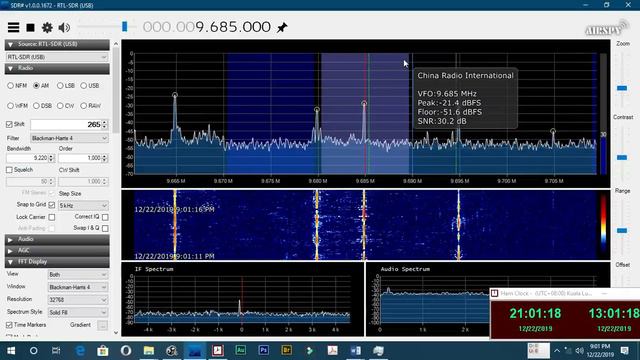This screenshot has height=360, width=640.
Task: Open Task View on the taskbar
Action: click(56, 351)
